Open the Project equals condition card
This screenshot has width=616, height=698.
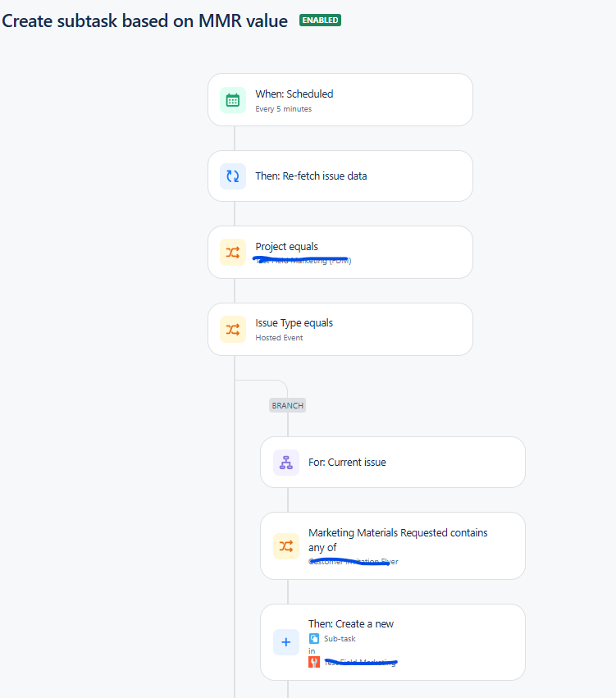(340, 253)
